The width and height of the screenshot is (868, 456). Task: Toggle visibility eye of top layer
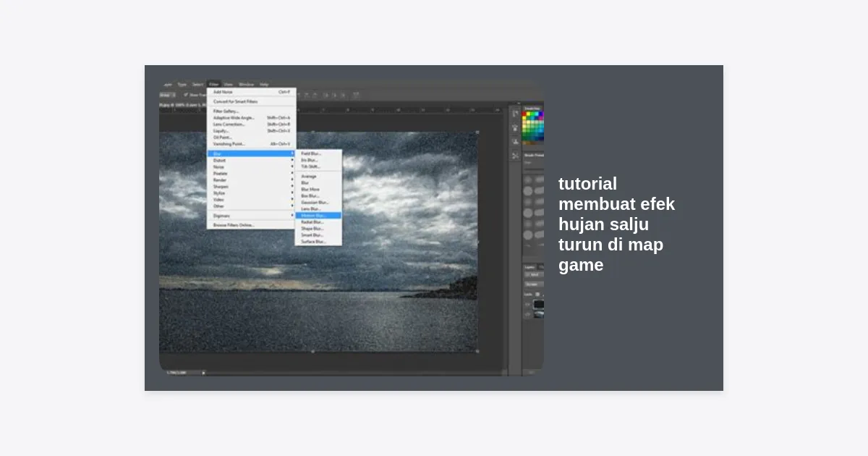point(527,305)
